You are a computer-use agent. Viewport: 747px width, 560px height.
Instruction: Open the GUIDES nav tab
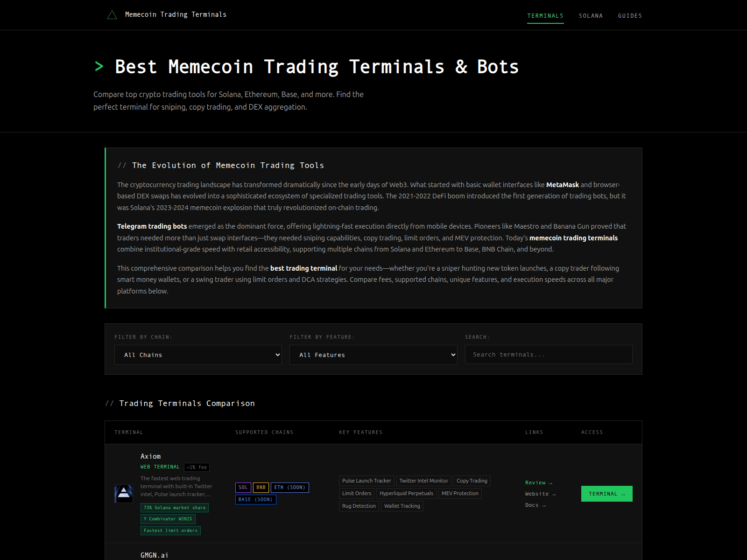point(630,16)
